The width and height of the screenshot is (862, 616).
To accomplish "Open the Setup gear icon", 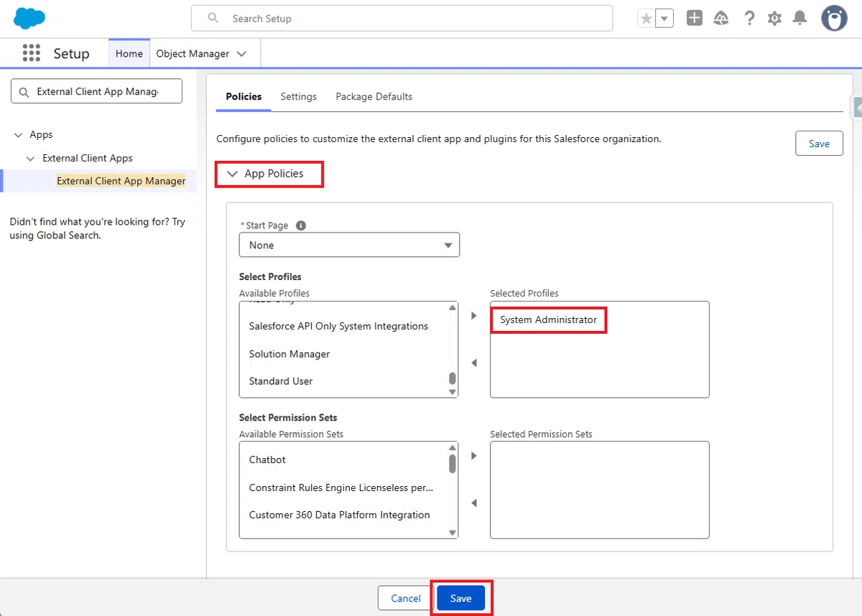I will pos(774,19).
